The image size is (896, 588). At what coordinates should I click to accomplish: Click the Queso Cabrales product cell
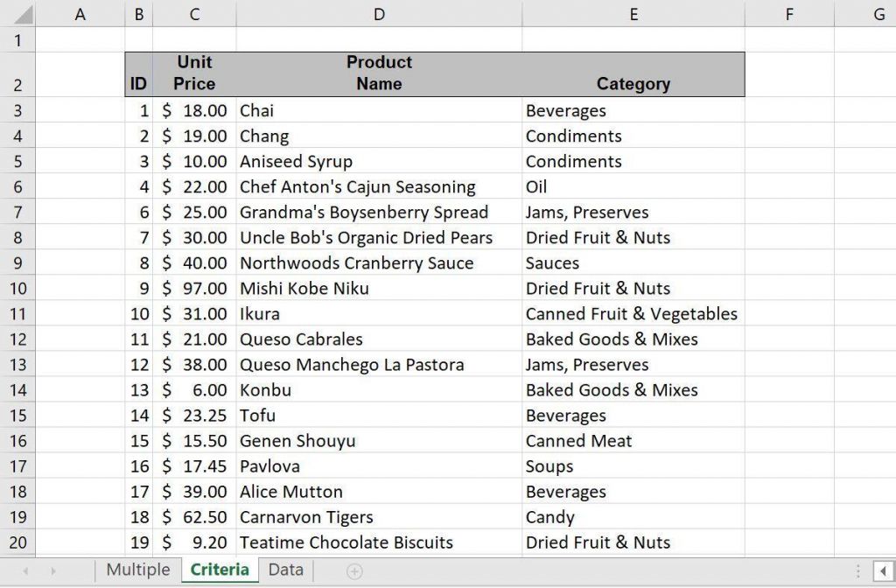click(x=379, y=339)
